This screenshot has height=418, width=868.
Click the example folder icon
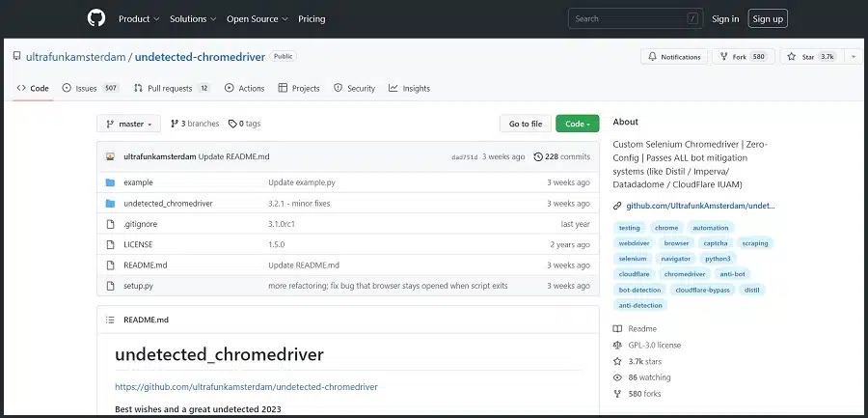(110, 182)
